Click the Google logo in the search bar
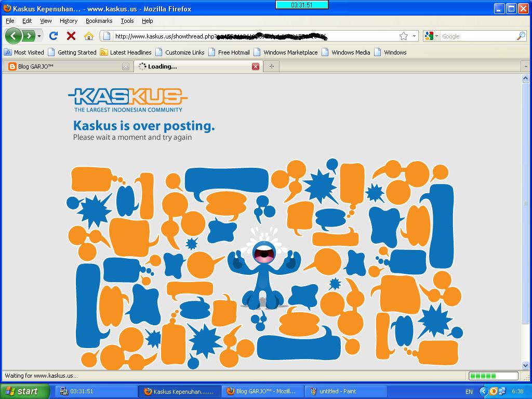This screenshot has width=532, height=399. click(428, 36)
